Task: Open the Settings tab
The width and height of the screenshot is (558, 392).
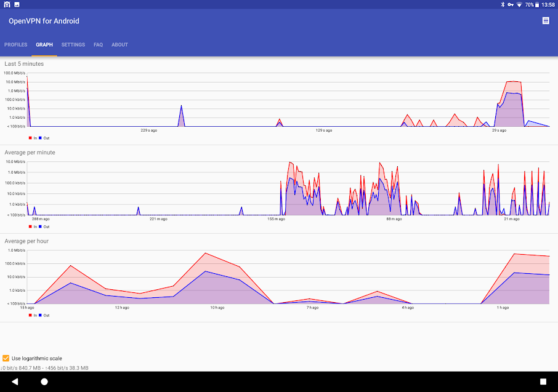Action: (73, 45)
